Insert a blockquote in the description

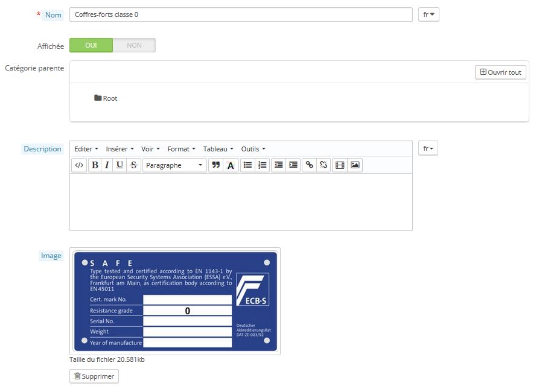tap(215, 165)
